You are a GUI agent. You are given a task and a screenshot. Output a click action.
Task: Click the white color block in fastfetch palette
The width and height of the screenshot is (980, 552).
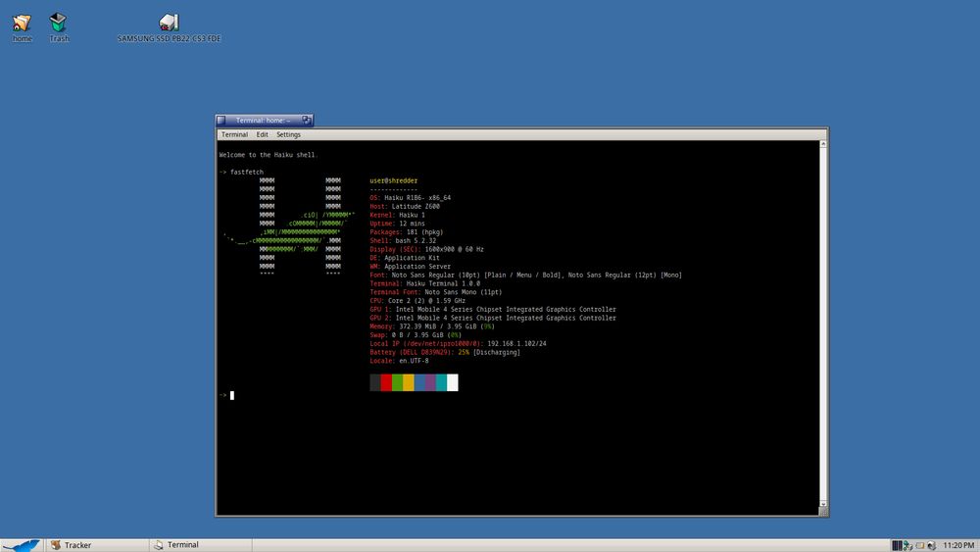453,382
